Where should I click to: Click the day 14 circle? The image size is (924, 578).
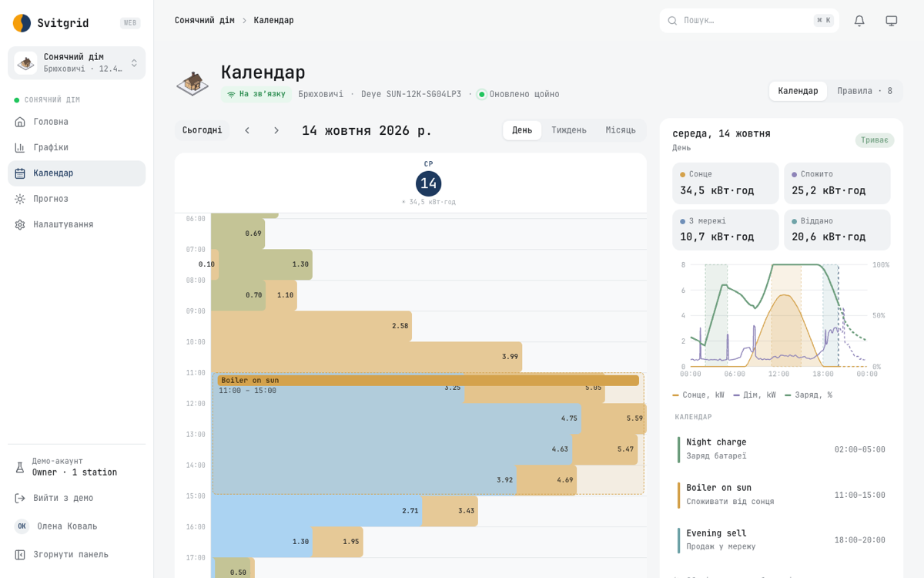tap(429, 183)
